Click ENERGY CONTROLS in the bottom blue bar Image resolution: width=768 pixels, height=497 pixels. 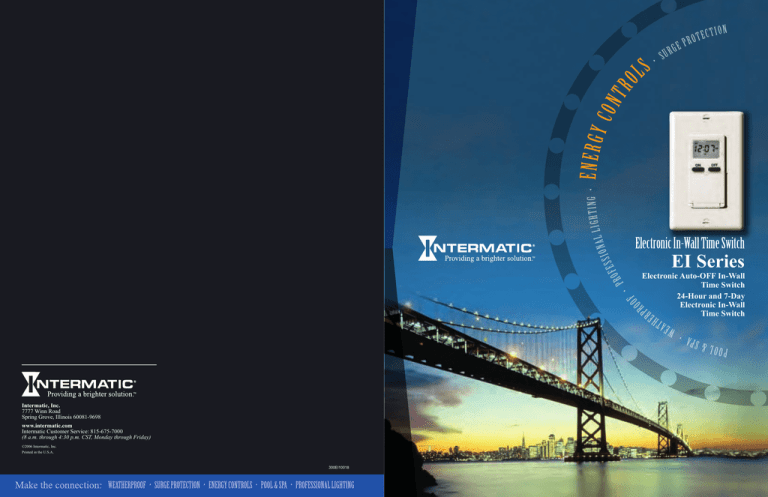click(230, 485)
